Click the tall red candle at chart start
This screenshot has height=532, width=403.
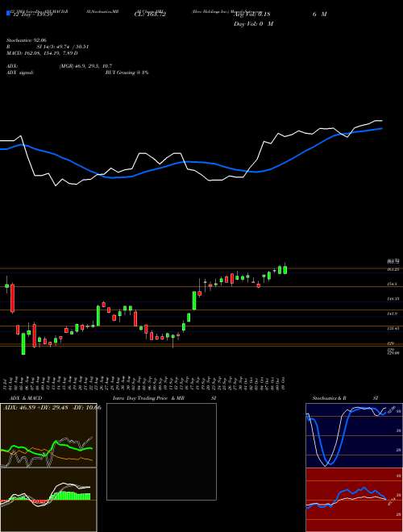(13, 298)
